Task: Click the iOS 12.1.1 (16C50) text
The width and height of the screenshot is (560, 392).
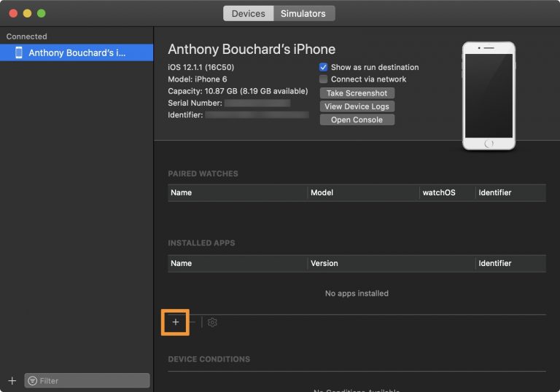Action: coord(201,67)
